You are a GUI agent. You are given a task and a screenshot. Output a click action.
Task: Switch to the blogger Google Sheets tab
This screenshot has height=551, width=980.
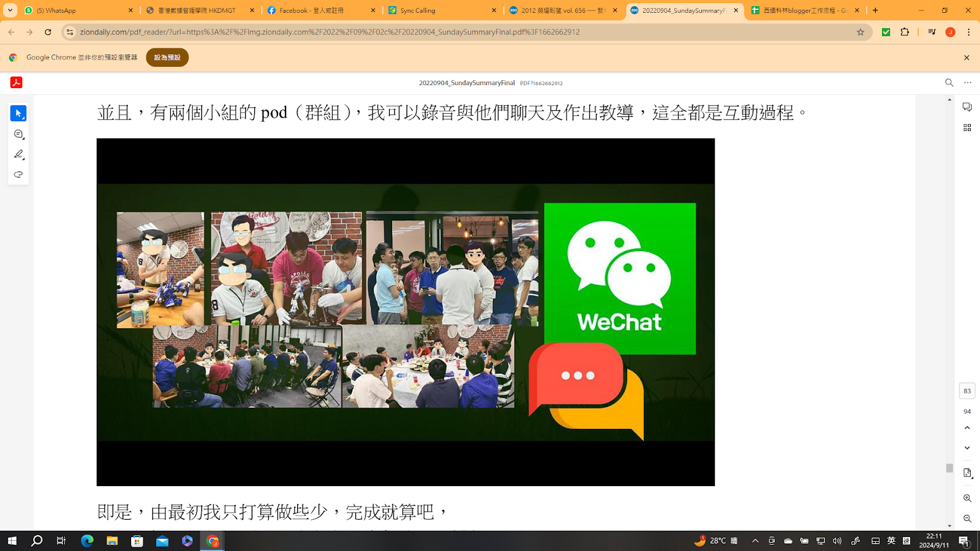tap(806, 10)
